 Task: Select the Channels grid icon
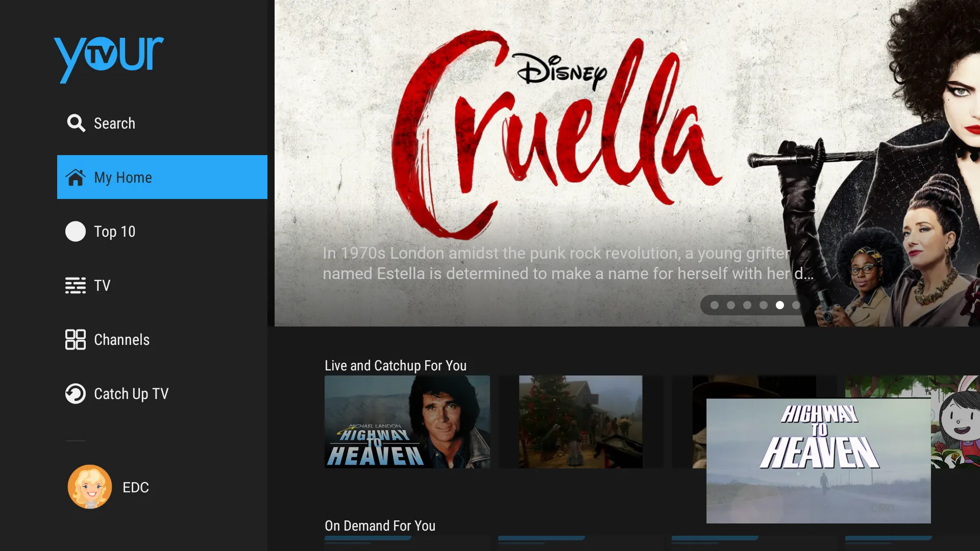pos(75,339)
